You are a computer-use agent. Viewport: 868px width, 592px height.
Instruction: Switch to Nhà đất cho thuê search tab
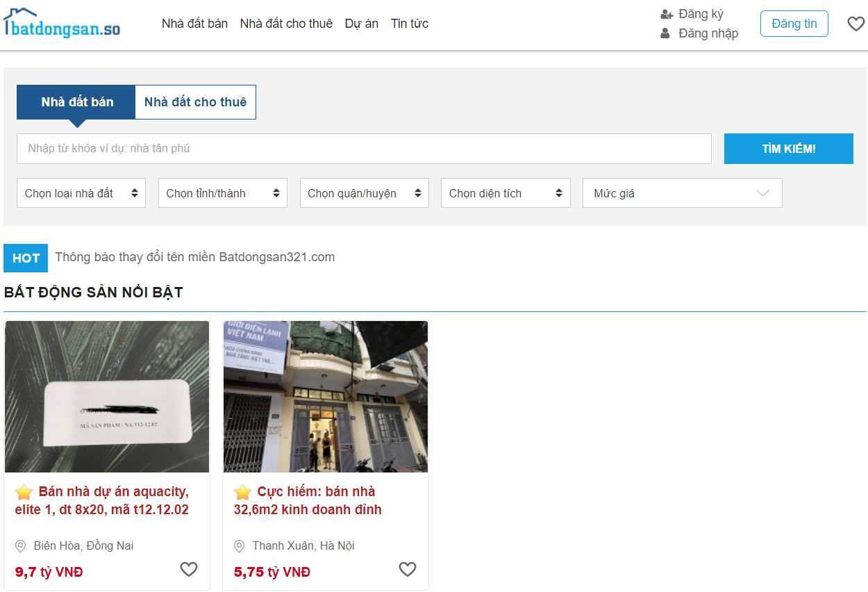pos(195,102)
